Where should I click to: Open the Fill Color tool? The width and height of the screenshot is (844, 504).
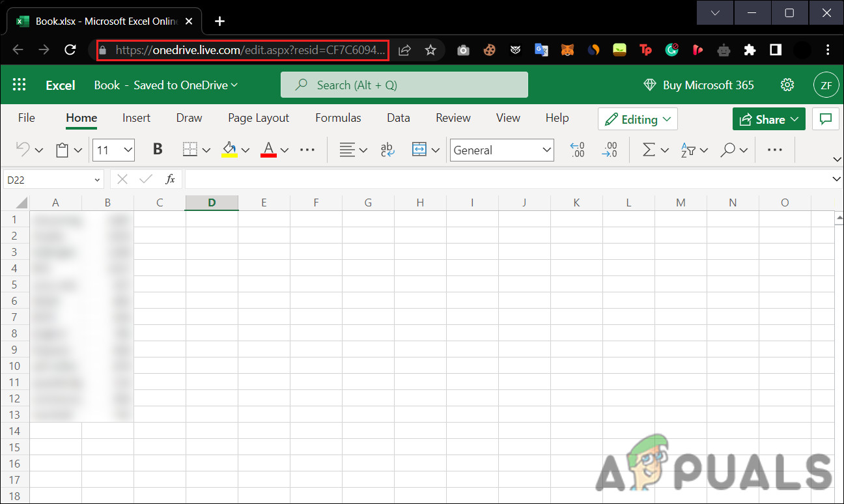click(230, 150)
